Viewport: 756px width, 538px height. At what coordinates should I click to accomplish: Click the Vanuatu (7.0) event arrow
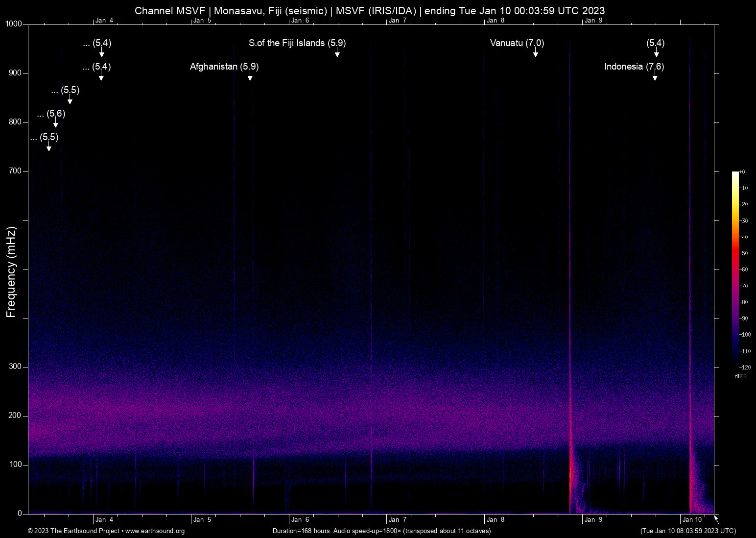click(x=536, y=54)
